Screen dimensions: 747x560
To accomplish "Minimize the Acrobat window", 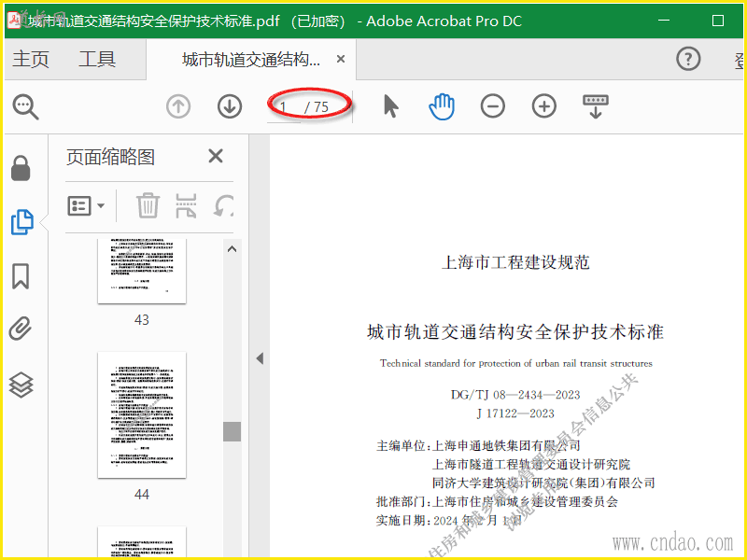I will (x=664, y=21).
